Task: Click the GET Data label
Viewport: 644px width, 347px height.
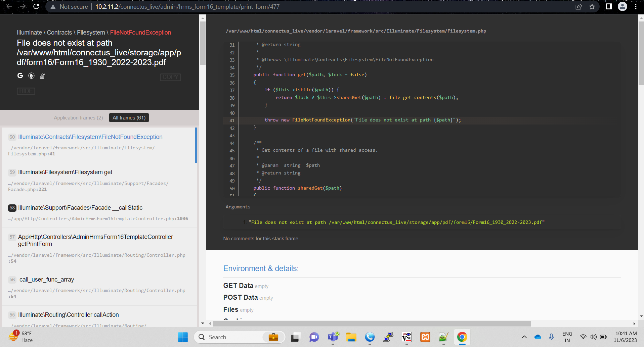Action: tap(238, 286)
